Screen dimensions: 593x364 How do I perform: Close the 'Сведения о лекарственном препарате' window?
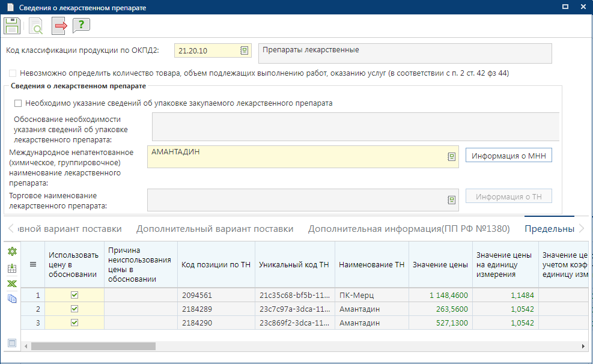[583, 7]
